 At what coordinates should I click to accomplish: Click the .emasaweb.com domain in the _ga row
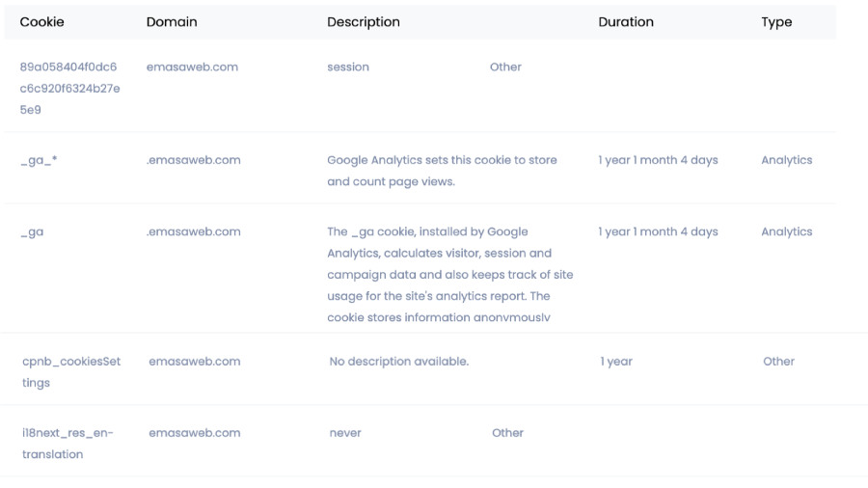[x=193, y=231]
